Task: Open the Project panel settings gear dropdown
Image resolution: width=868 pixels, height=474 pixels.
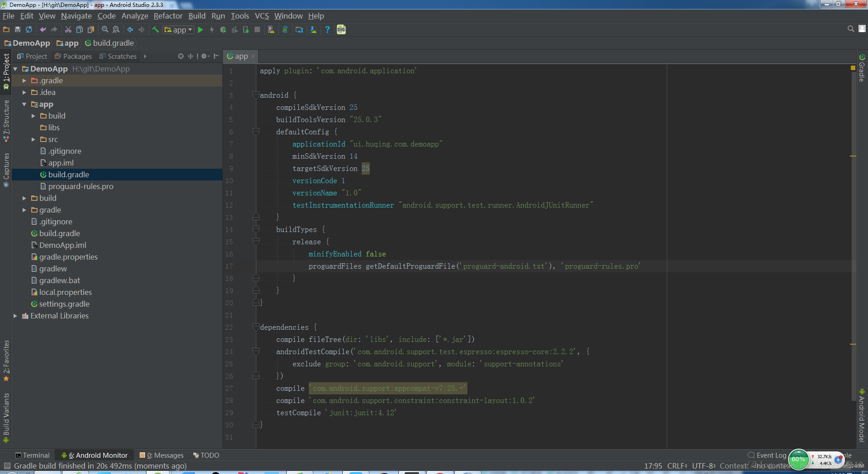Action: 205,56
